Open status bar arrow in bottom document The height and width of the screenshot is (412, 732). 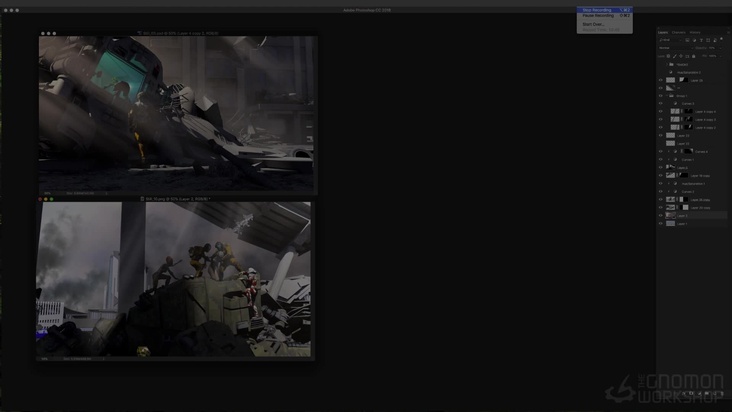pos(104,359)
